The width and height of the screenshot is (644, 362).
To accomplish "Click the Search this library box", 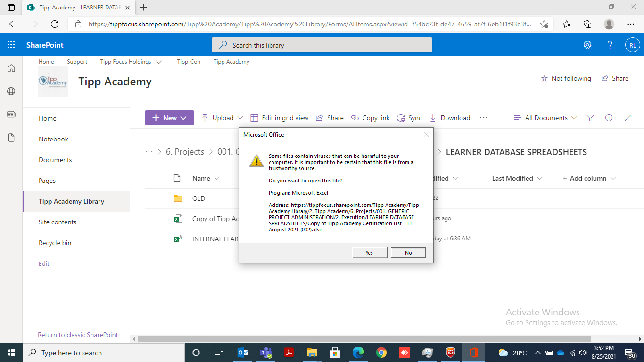I will pyautogui.click(x=322, y=45).
